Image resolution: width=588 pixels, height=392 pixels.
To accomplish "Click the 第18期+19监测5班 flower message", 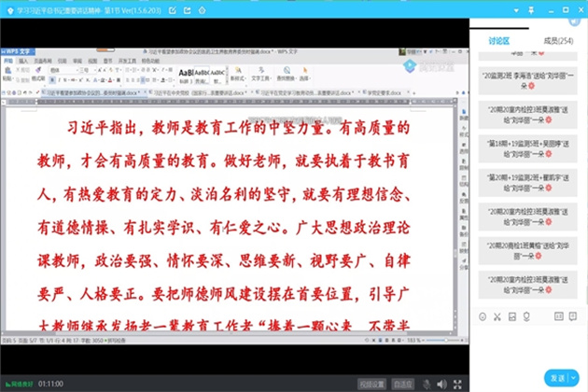I will (x=527, y=149).
